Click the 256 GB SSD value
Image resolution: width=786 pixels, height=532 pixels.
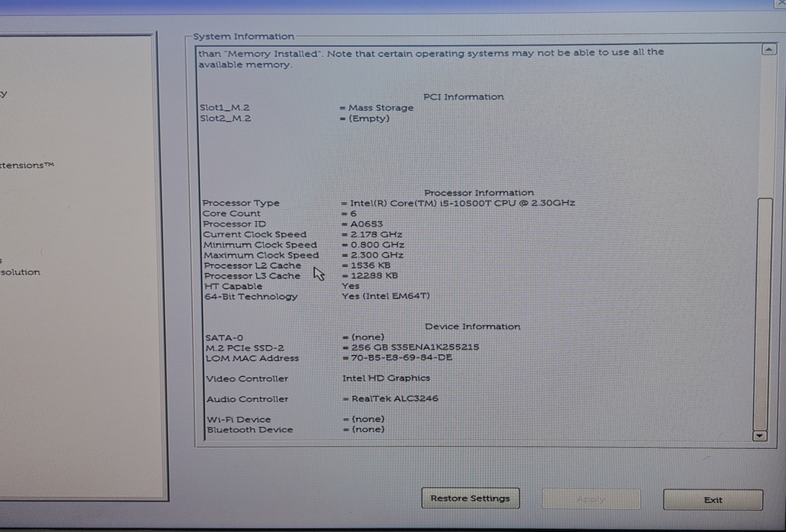tap(415, 347)
